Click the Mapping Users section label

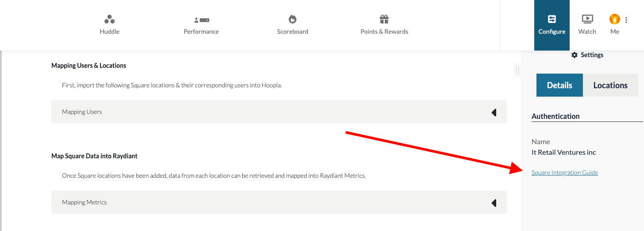pyautogui.click(x=82, y=112)
